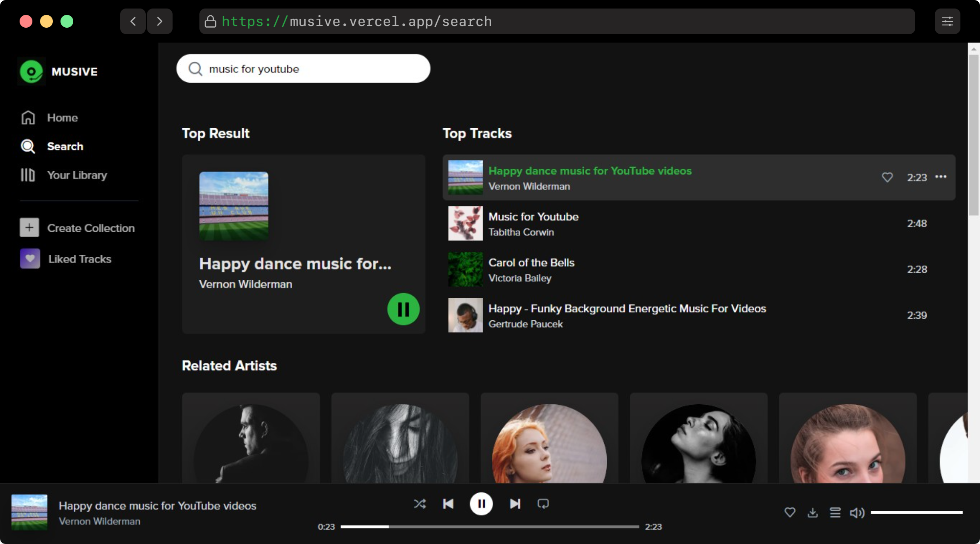Go to Home in the sidebar
980x544 pixels.
[62, 118]
